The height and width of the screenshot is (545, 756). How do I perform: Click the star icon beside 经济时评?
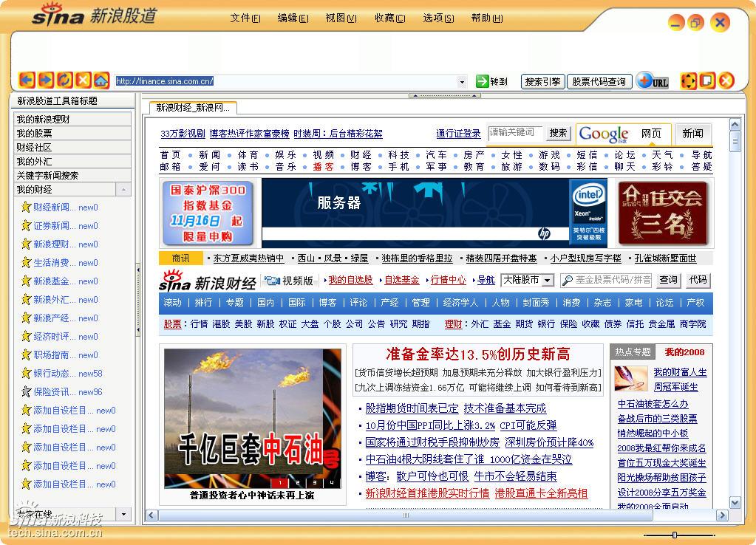26,336
